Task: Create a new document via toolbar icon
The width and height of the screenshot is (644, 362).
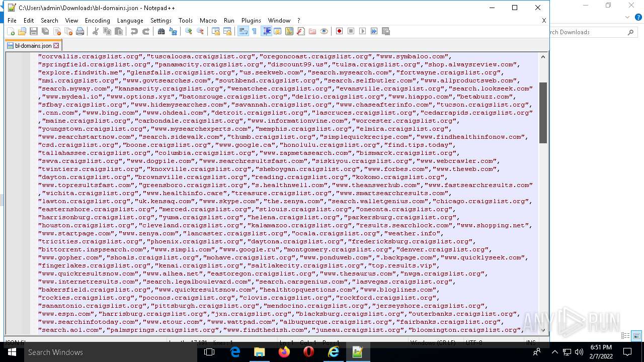Action: coord(11,31)
